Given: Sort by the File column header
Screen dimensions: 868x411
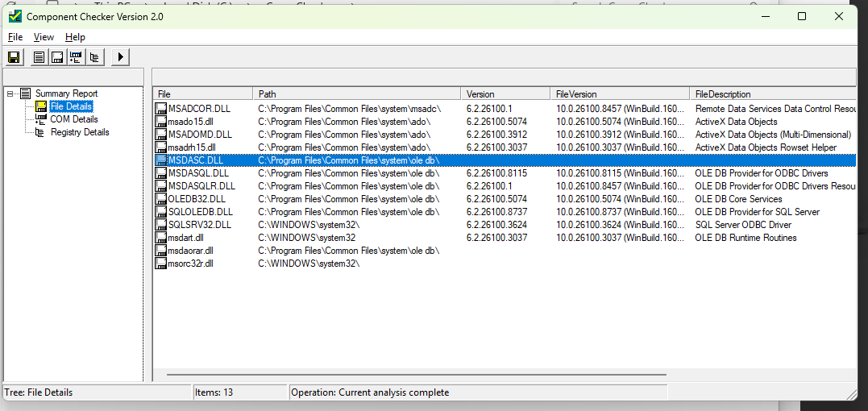Looking at the screenshot, I should [x=202, y=94].
